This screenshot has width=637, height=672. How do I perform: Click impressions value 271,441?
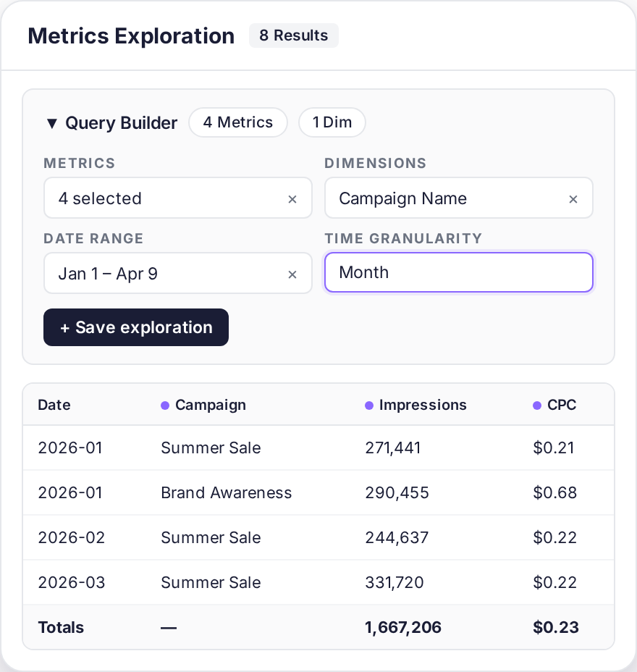pyautogui.click(x=393, y=448)
